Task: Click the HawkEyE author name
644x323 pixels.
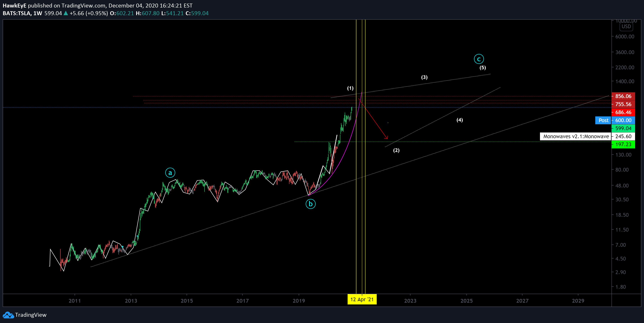Action: tap(14, 6)
